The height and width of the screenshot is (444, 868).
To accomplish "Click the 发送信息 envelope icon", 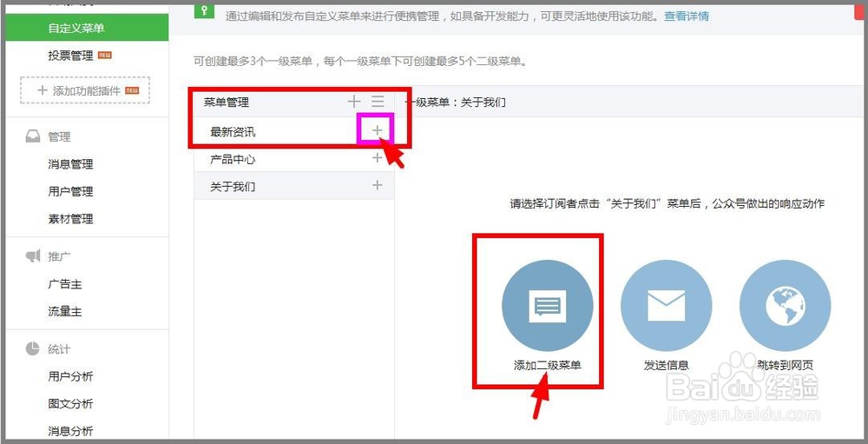I will (x=666, y=306).
